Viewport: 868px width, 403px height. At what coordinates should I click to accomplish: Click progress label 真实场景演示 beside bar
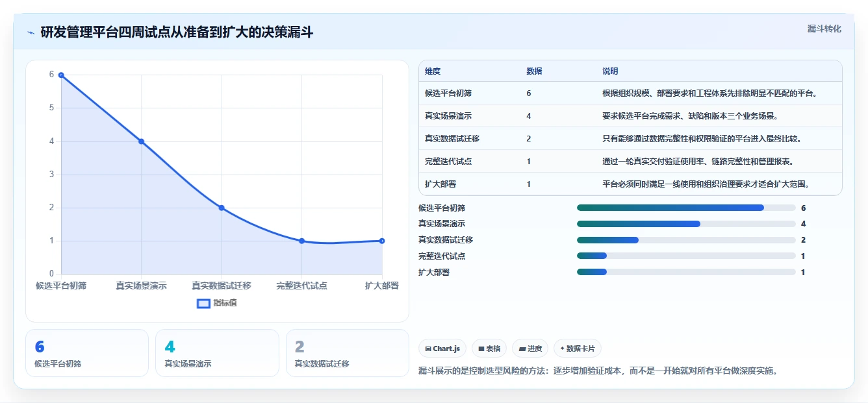(442, 224)
